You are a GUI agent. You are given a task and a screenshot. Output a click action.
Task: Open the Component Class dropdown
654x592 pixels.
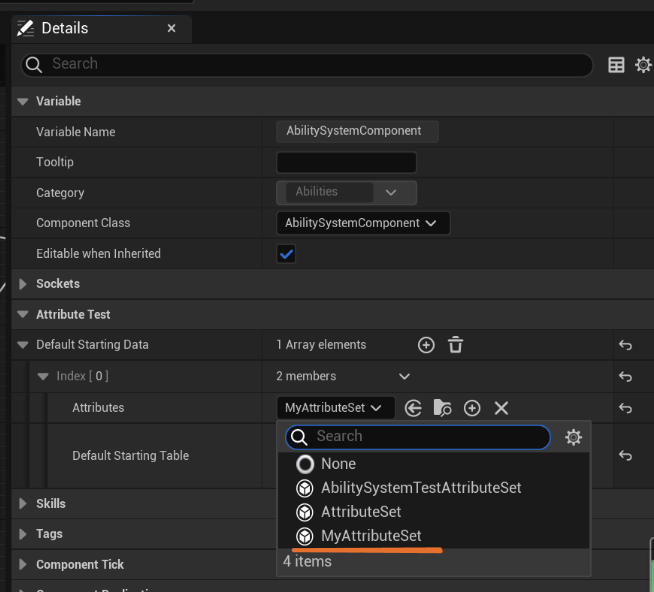pyautogui.click(x=362, y=223)
